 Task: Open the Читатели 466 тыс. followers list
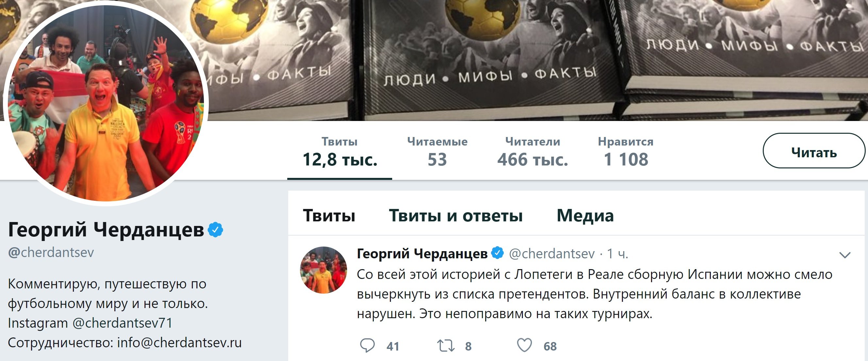point(533,152)
